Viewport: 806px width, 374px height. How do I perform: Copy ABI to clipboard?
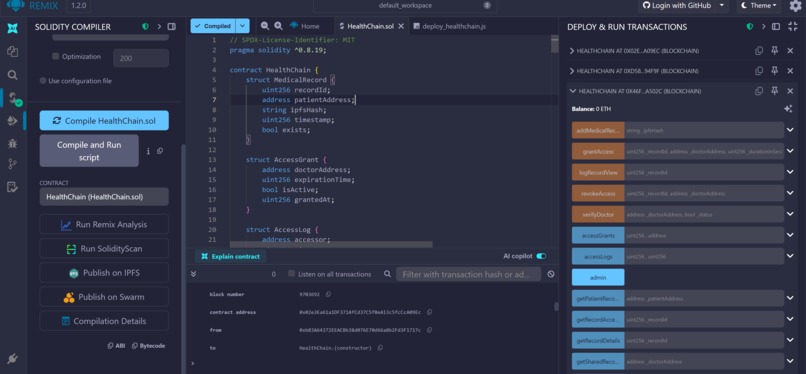tap(116, 346)
